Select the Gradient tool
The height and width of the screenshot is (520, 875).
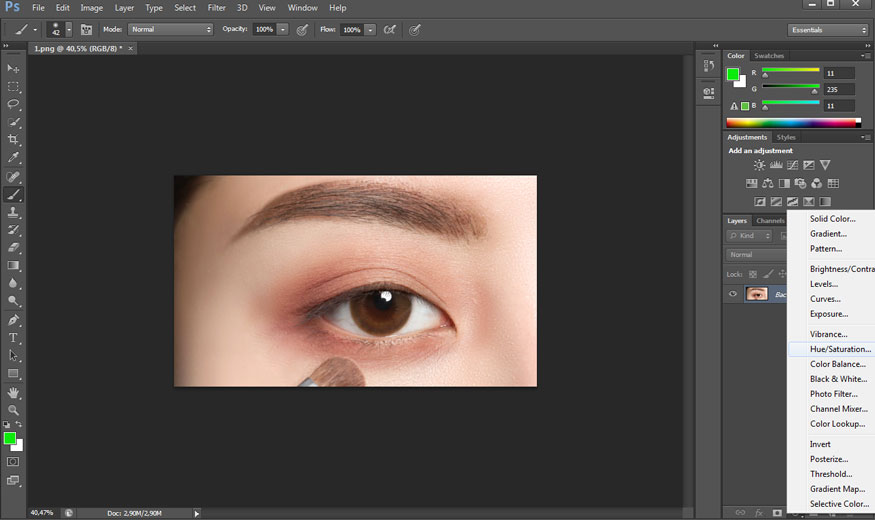[13, 266]
